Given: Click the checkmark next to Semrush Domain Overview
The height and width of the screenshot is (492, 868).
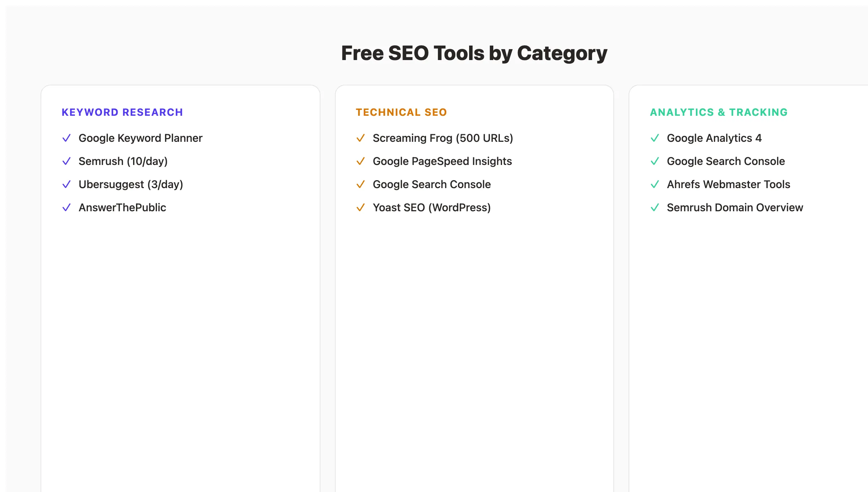Looking at the screenshot, I should click(x=655, y=207).
